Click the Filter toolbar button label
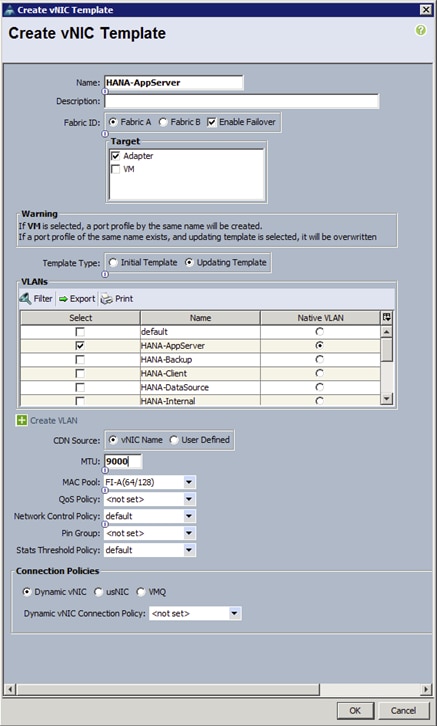Screen dimensions: 437x726 tap(43, 299)
